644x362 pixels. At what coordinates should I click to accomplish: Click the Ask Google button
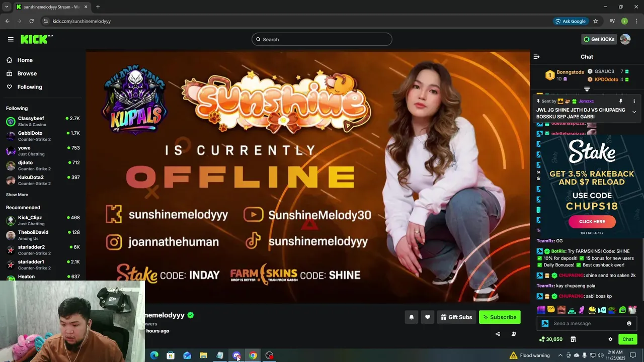[x=571, y=21]
